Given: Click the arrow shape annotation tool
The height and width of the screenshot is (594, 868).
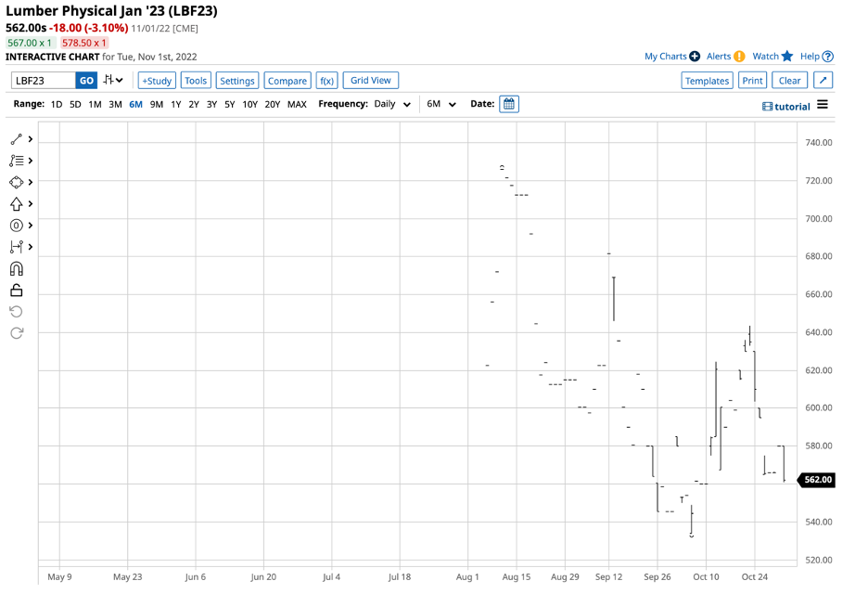Looking at the screenshot, I should [x=16, y=204].
